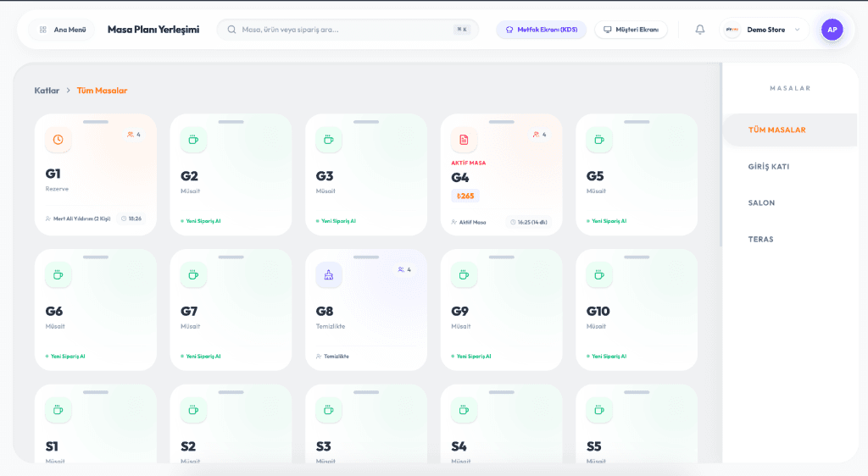This screenshot has width=868, height=476.
Task: Click the G4 table name
Action: 460,178
